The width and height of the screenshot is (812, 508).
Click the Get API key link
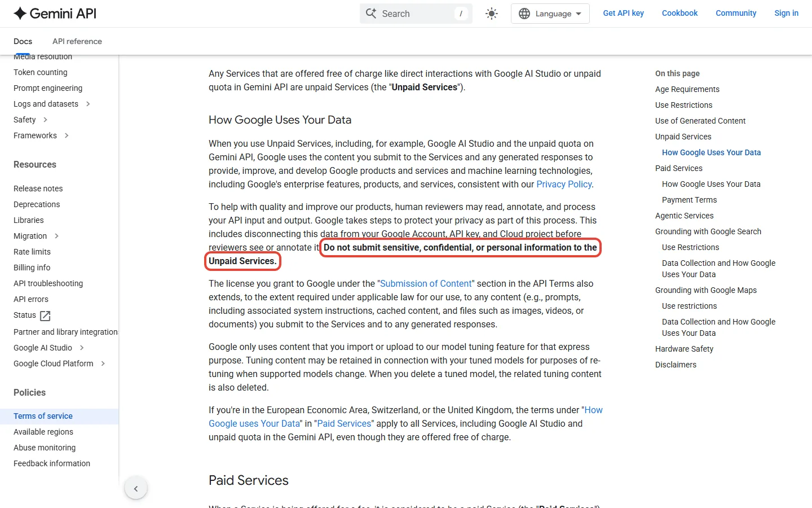623,13
